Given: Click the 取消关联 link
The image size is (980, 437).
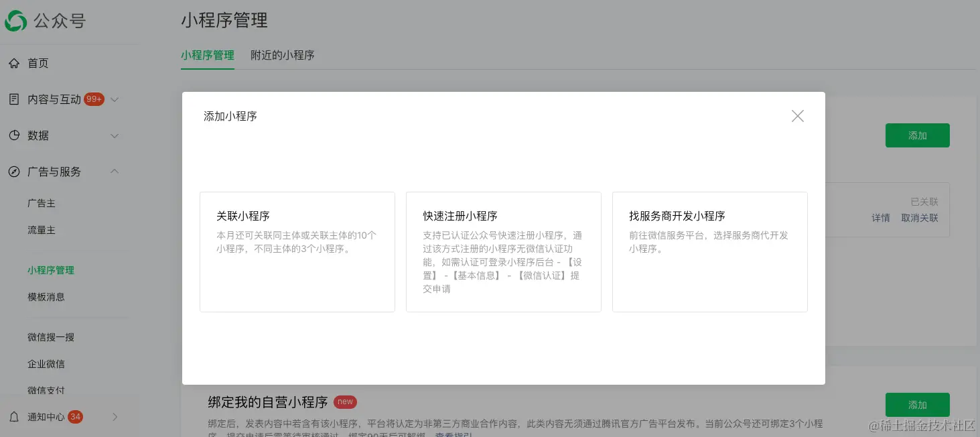Looking at the screenshot, I should [x=920, y=218].
